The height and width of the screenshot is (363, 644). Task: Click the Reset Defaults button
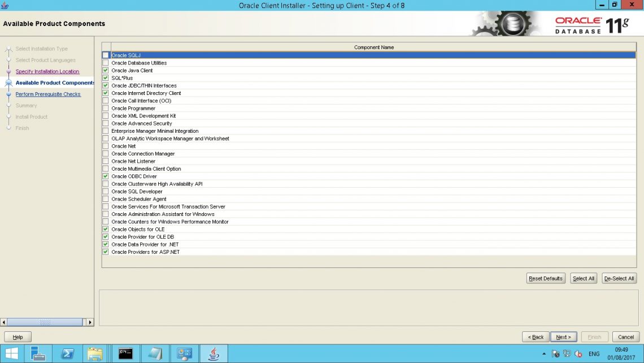[546, 278]
